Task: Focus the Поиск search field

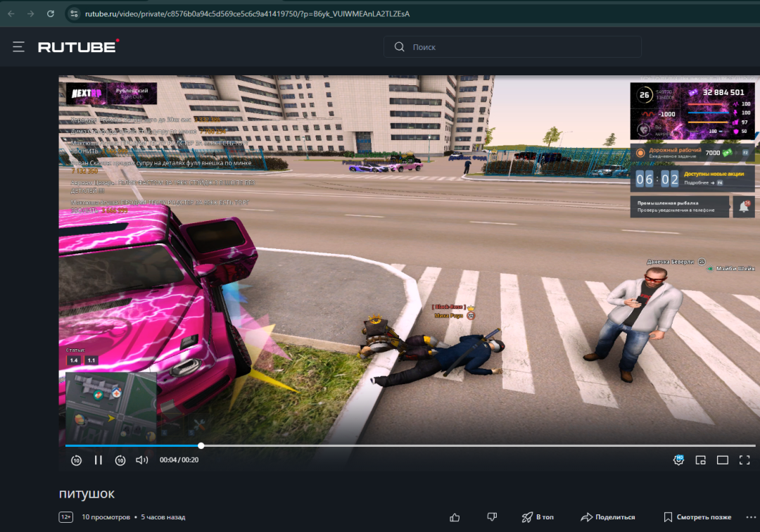Action: point(512,46)
